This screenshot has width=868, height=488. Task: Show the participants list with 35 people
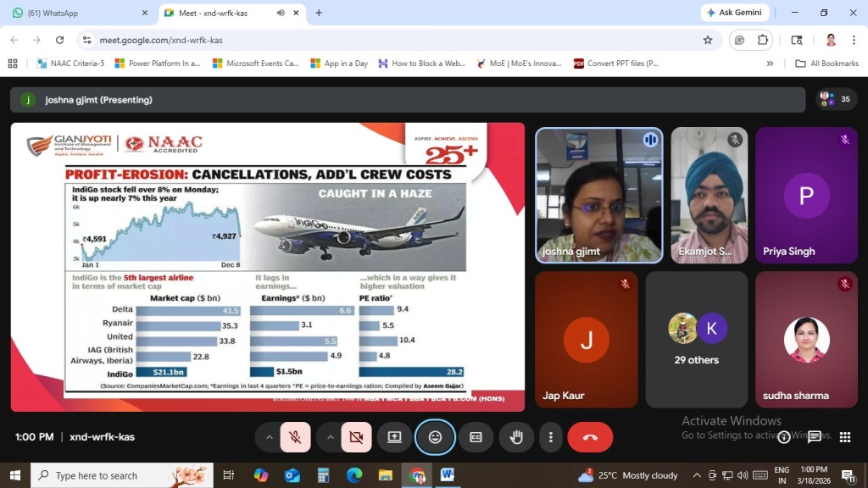coord(836,99)
